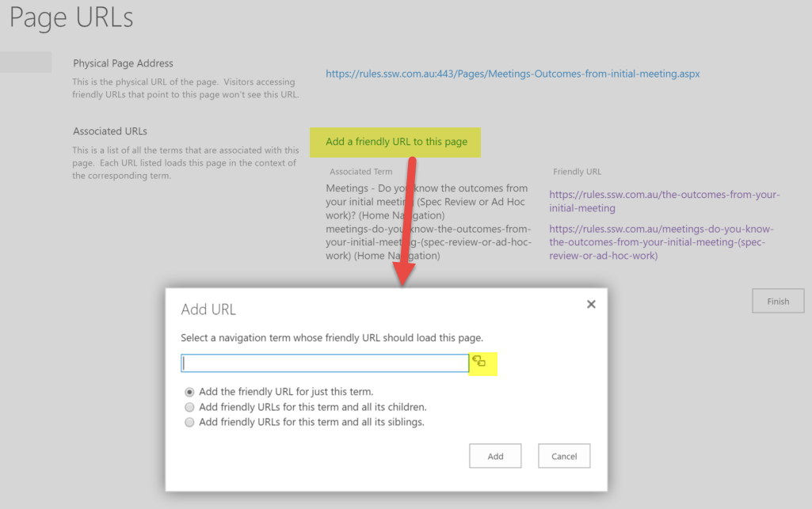Cancel the Add URL dialog
The height and width of the screenshot is (509, 812).
[564, 456]
